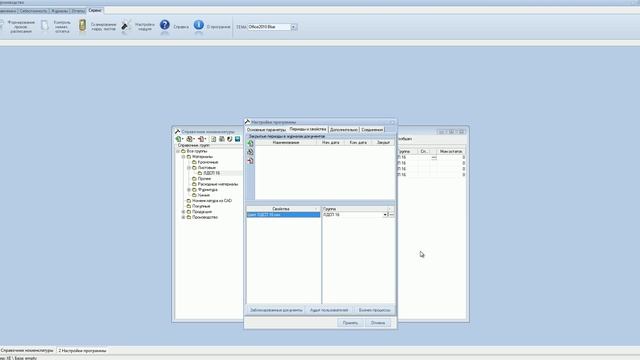
Task: Click second sheet icon in Справочник toolbar
Action: point(222,139)
